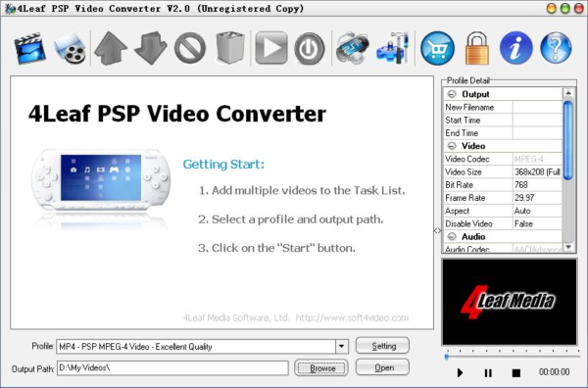Collapse the Video section in Profile Detail
The width and height of the screenshot is (588, 388).
click(452, 146)
